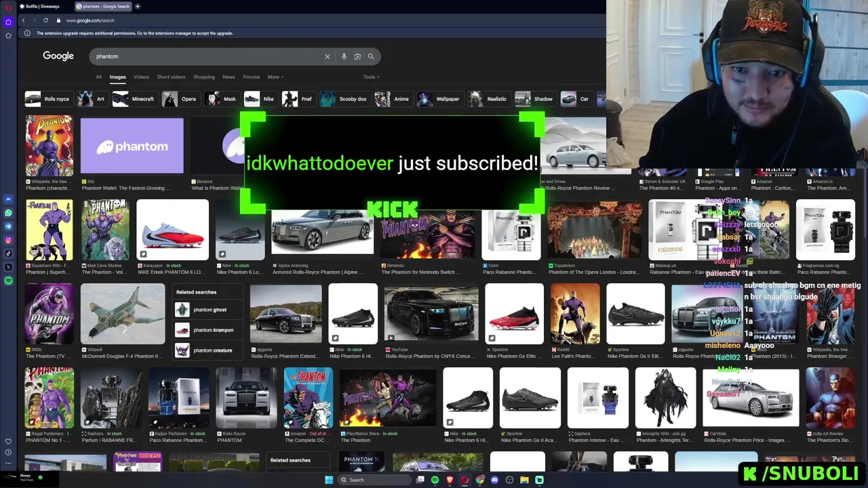
Task: Filter images by Minecraft chip
Action: 134,99
